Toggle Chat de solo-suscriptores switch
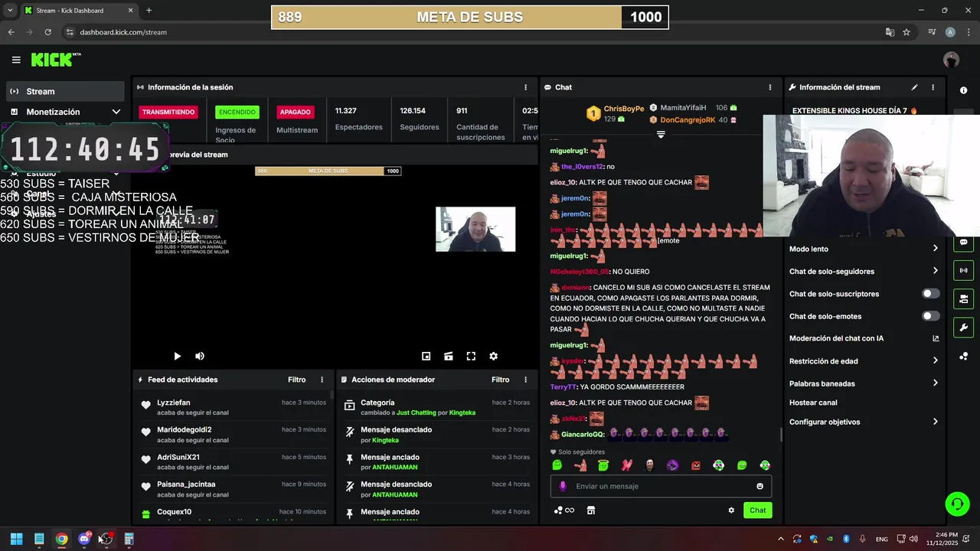This screenshot has width=980, height=551. click(930, 294)
